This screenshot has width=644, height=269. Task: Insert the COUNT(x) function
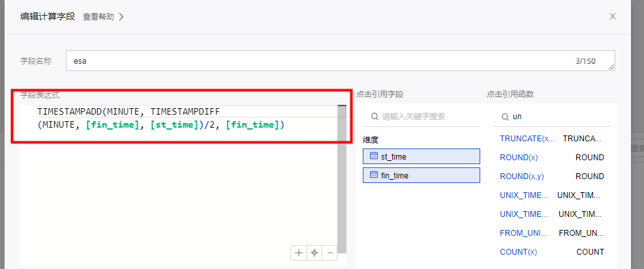[518, 252]
